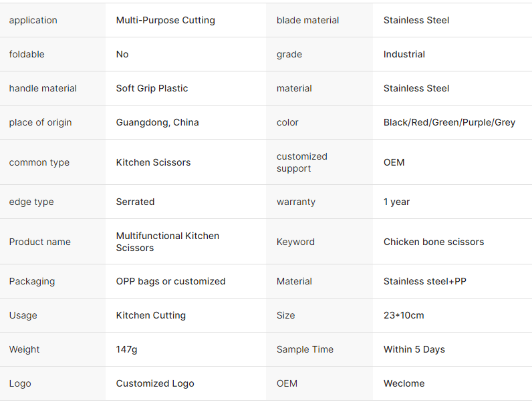Click the 'Stainless steel+PP' material value

[x=424, y=281]
